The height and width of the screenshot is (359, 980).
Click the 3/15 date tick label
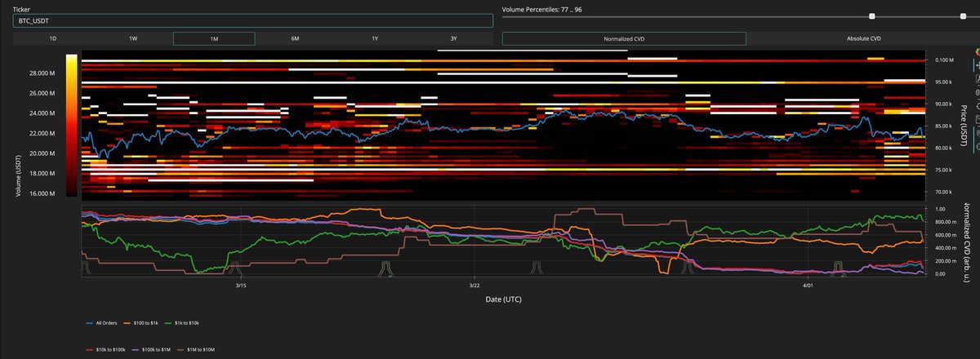coord(241,286)
